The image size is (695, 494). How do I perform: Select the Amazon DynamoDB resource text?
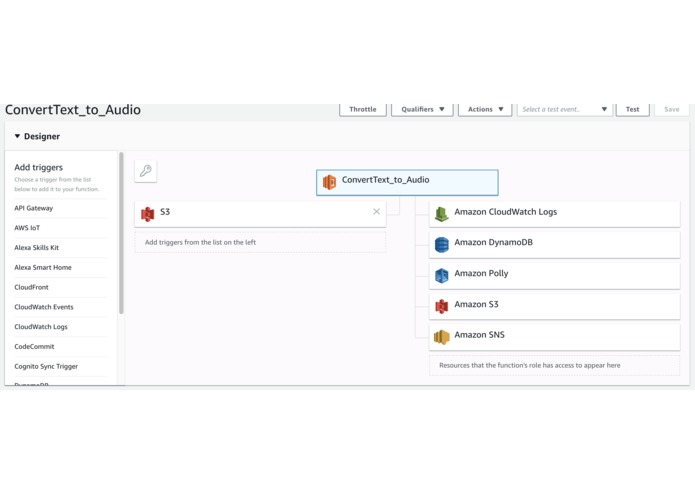pos(493,242)
